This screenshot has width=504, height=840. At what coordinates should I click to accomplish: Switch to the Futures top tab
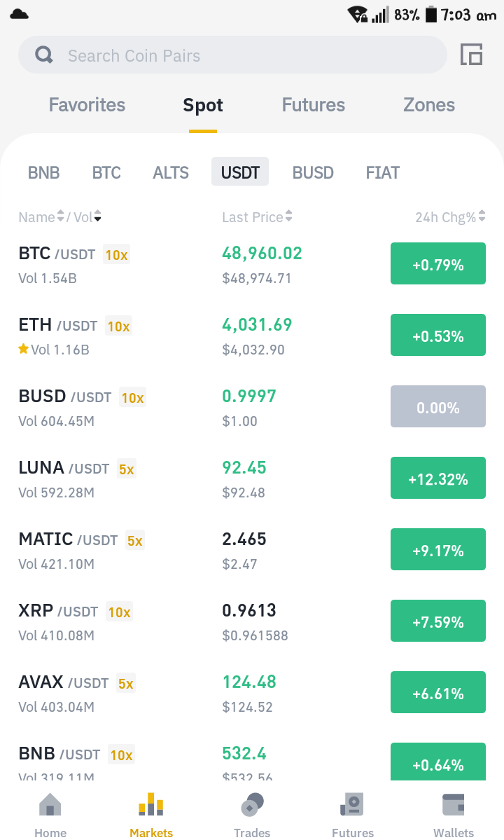point(314,105)
